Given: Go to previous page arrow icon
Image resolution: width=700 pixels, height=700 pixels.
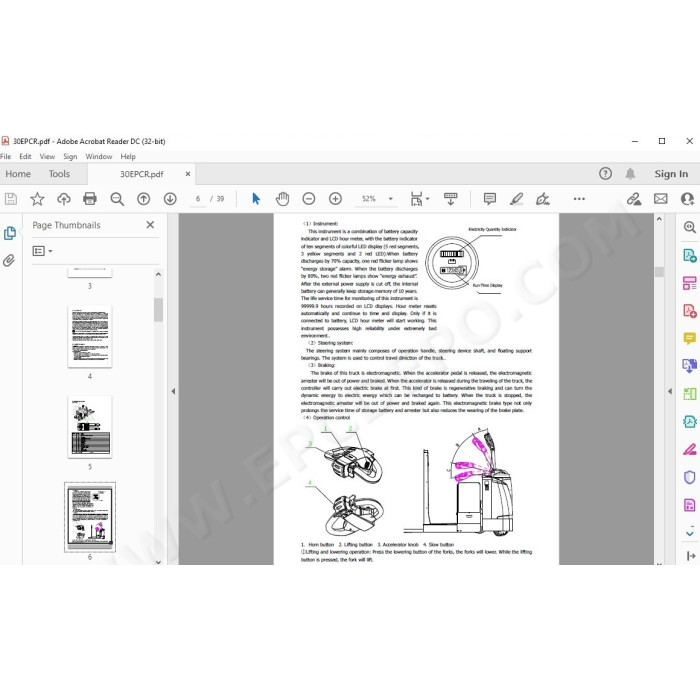Looking at the screenshot, I should [x=143, y=199].
